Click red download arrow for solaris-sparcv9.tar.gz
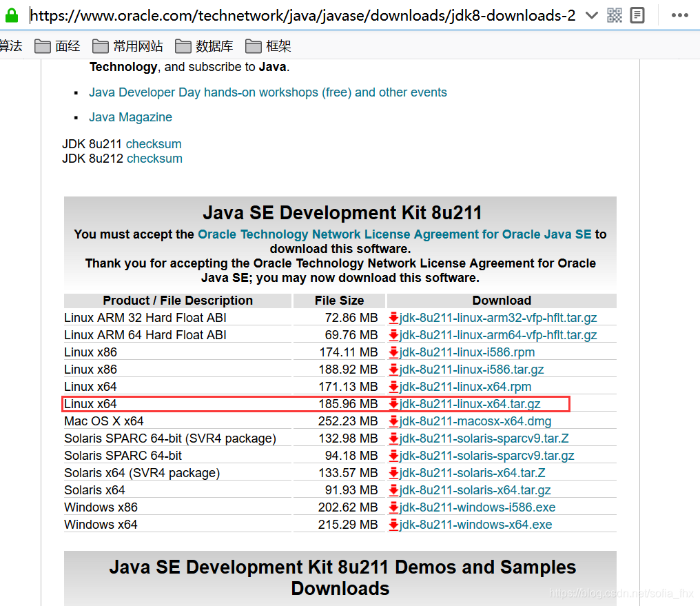Image resolution: width=700 pixels, height=606 pixels. [x=393, y=456]
